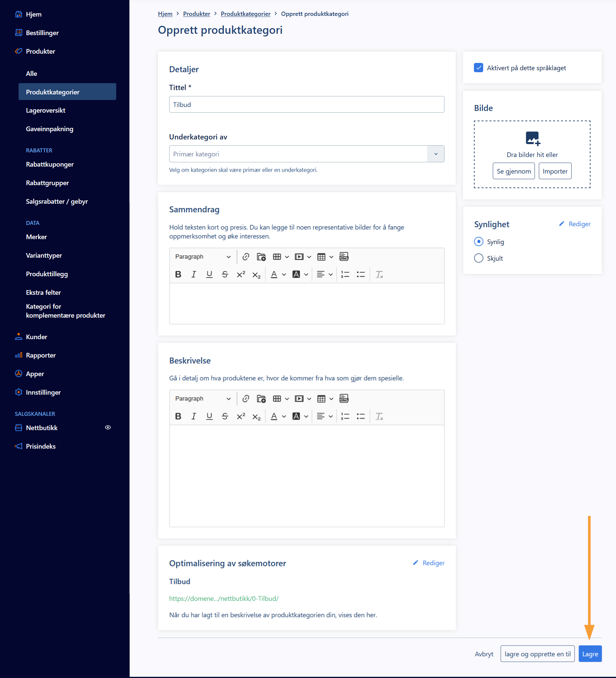The height and width of the screenshot is (678, 616).
Task: Click file manager icon in Beskrivelse editor
Action: tap(261, 398)
